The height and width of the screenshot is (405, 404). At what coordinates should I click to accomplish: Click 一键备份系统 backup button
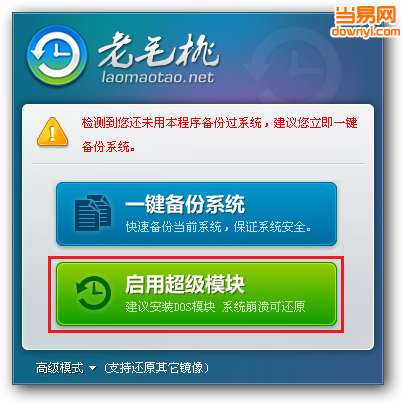tap(196, 214)
